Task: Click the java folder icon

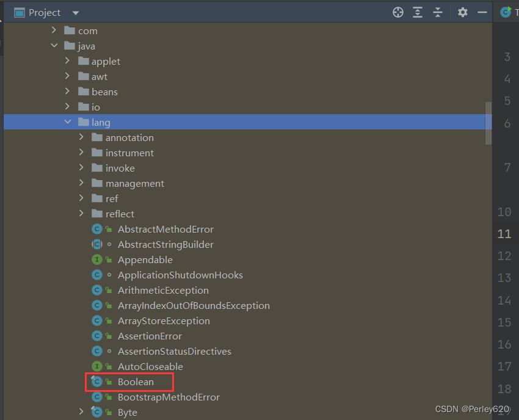Action: [x=70, y=46]
